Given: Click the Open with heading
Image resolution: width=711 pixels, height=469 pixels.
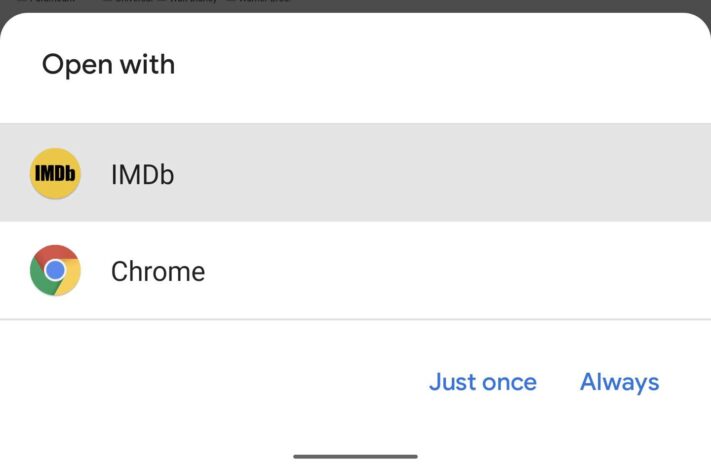Looking at the screenshot, I should (x=108, y=64).
